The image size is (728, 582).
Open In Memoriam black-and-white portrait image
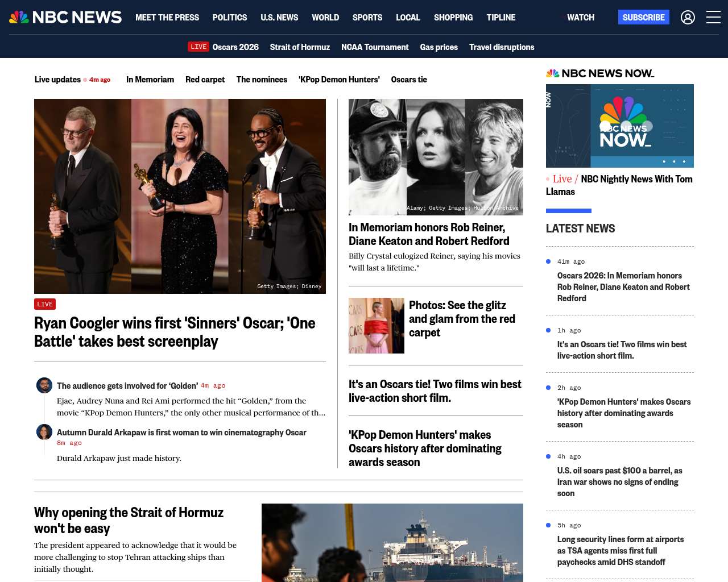436,157
